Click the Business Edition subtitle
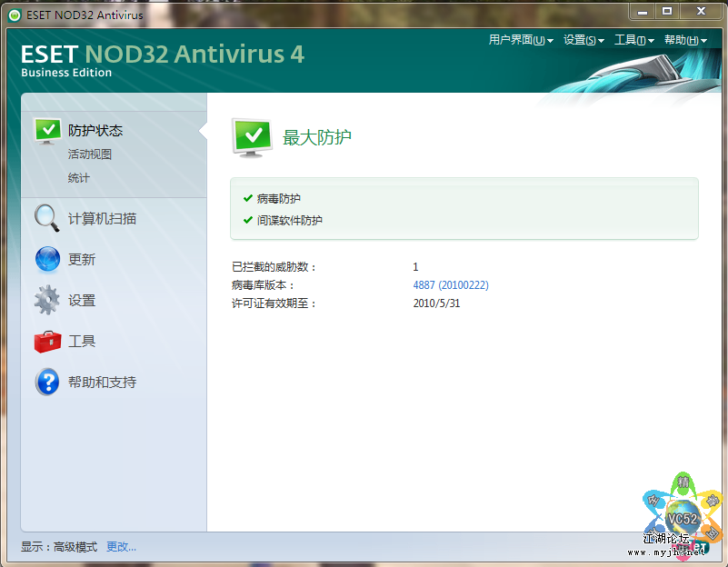Image resolution: width=728 pixels, height=567 pixels. (66, 73)
